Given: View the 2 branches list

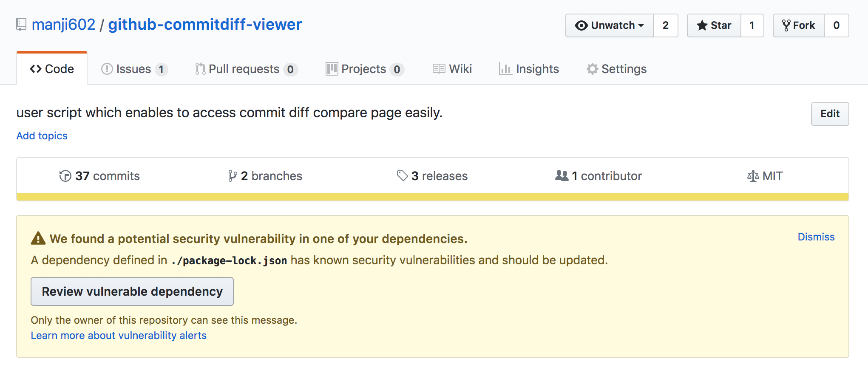Looking at the screenshot, I should pos(265,176).
